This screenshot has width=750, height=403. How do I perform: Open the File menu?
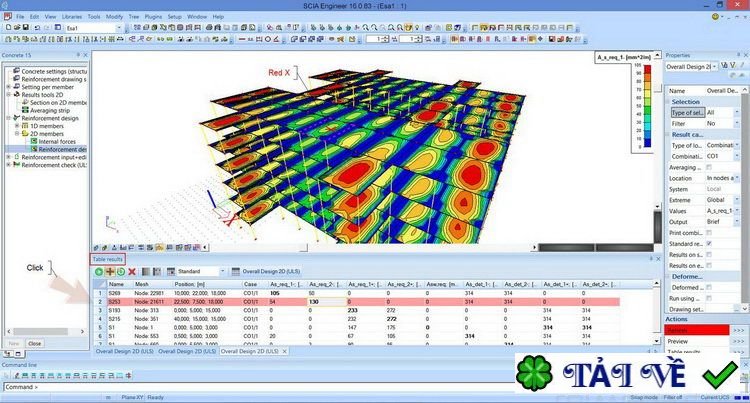(20, 17)
